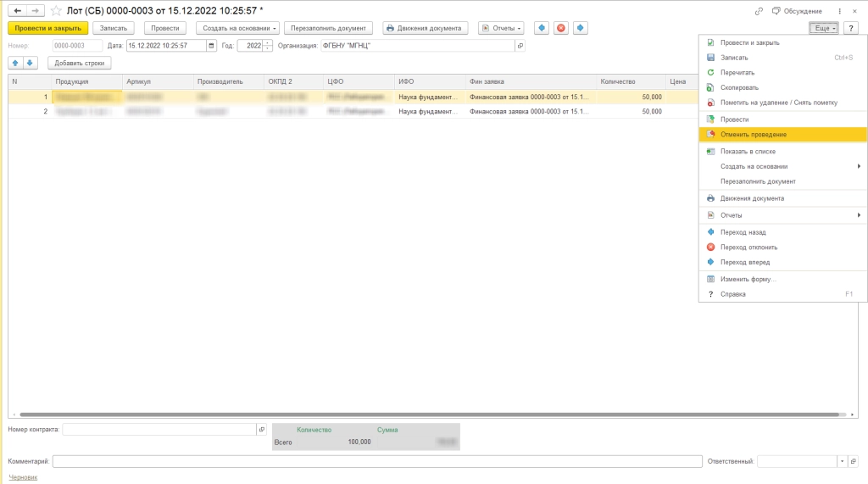Select 'Отменить проведение' in the menu

tap(753, 135)
